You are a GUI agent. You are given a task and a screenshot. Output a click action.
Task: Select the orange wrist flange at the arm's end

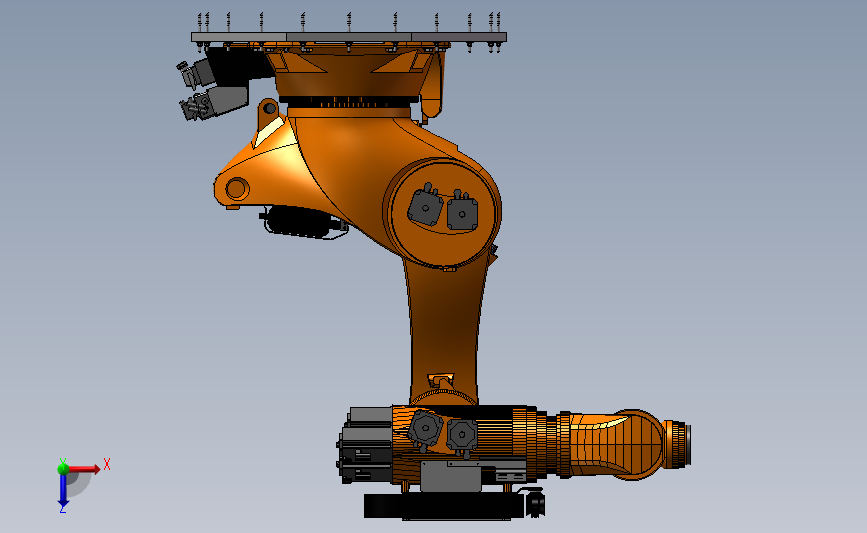[677, 445]
